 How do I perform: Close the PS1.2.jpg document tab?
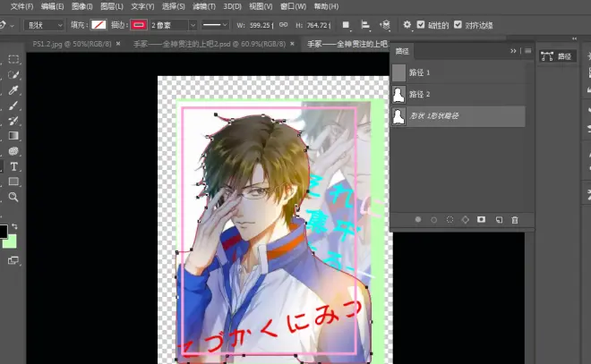[x=118, y=44]
